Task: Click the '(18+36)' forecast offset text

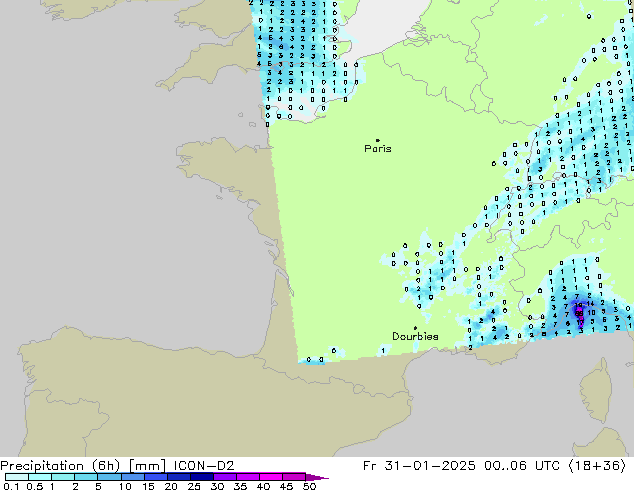Action: pos(597,466)
